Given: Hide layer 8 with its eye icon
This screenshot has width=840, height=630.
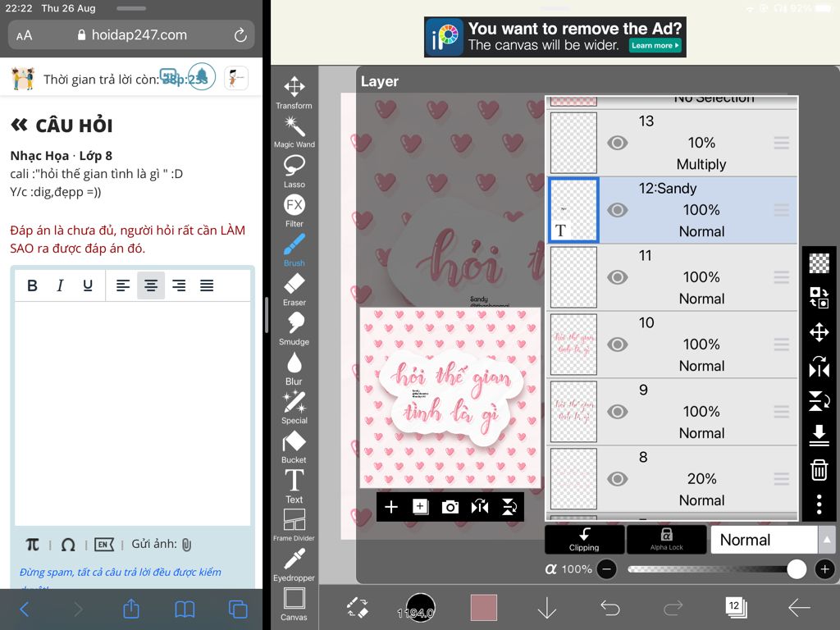Looking at the screenshot, I should 617,479.
